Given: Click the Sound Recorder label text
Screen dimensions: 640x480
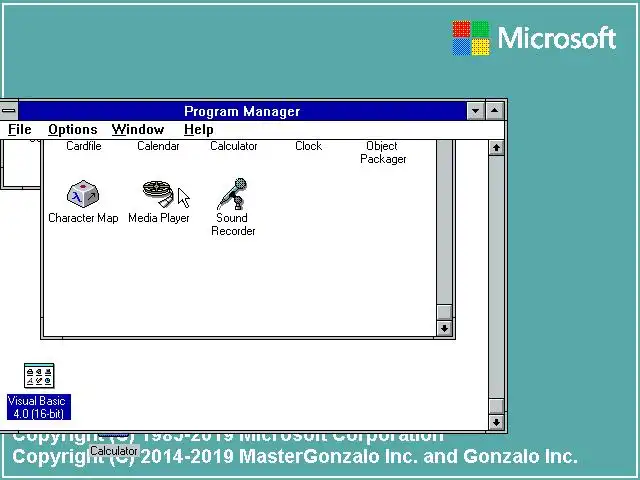Looking at the screenshot, I should click(233, 224).
